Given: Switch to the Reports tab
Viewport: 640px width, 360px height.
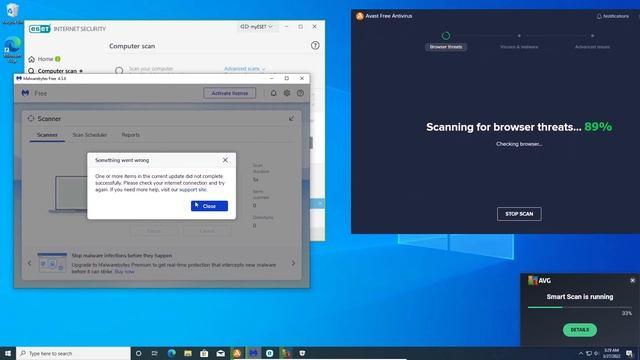Looking at the screenshot, I should 131,135.
